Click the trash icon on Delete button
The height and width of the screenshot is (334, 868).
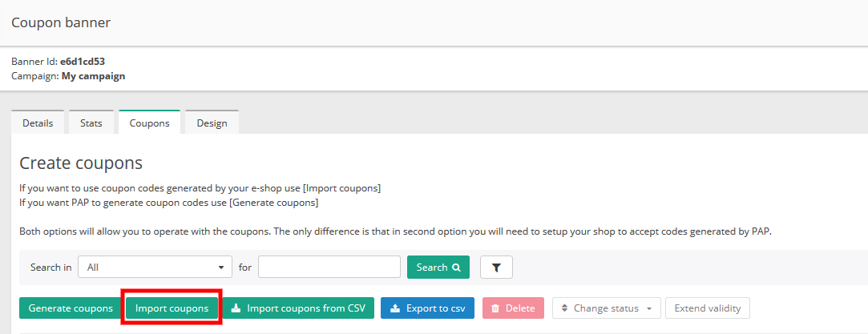pyautogui.click(x=495, y=308)
